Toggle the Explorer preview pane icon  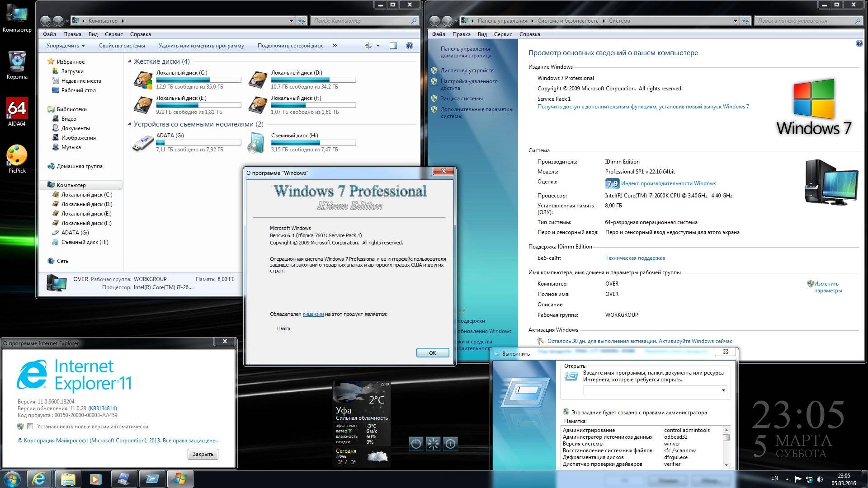[x=393, y=46]
